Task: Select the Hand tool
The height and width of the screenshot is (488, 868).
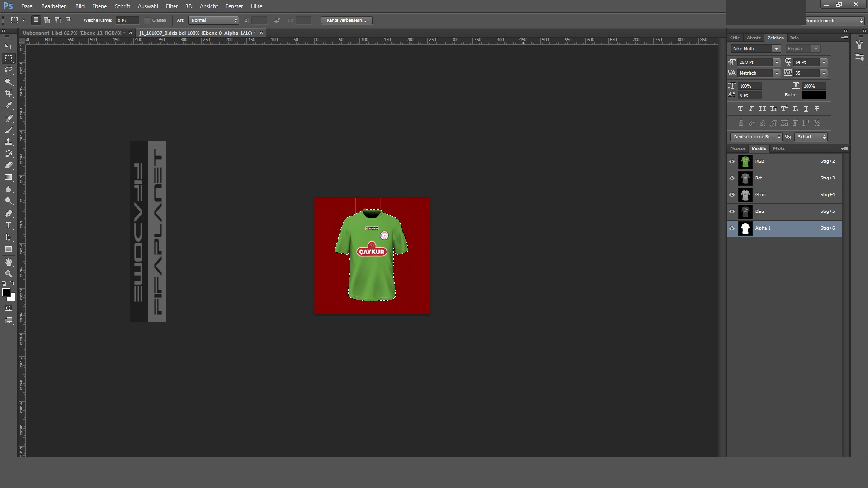Action: [9, 262]
